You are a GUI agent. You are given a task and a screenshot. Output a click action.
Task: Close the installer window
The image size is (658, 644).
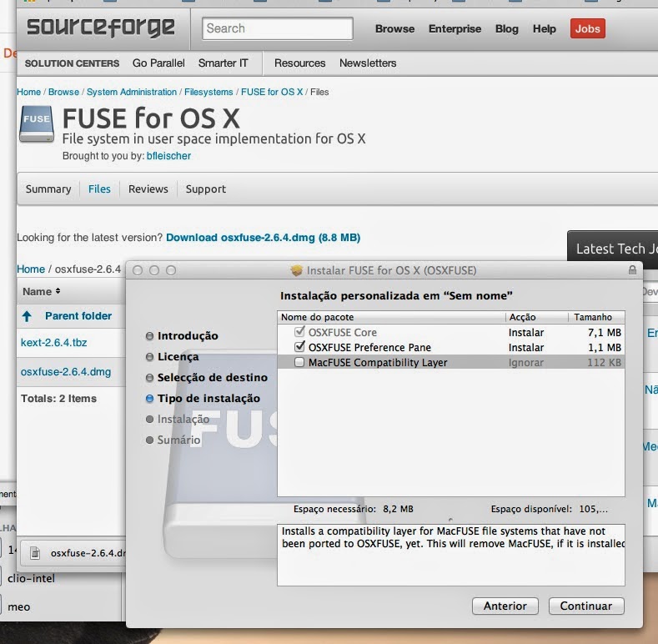coord(138,270)
